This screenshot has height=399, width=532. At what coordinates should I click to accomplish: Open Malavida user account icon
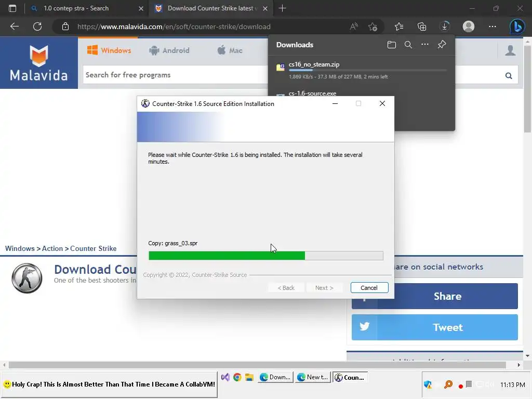tap(510, 50)
